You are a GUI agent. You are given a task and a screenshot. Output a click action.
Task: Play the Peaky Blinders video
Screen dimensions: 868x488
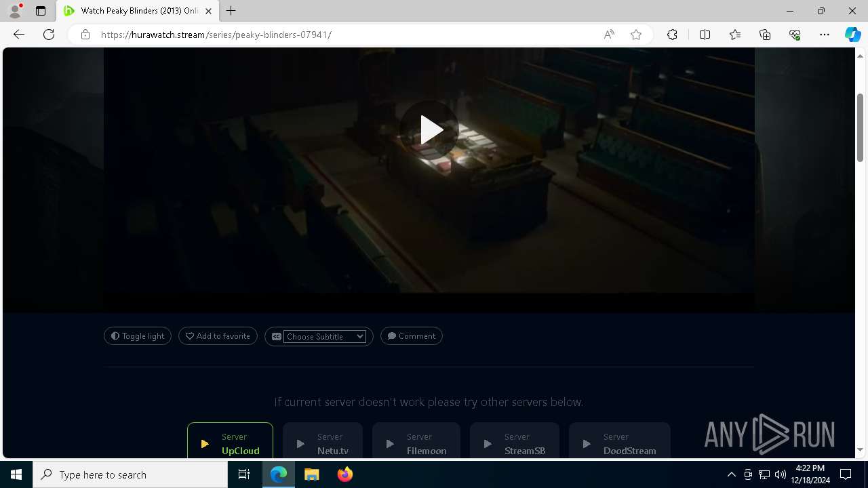(x=429, y=130)
